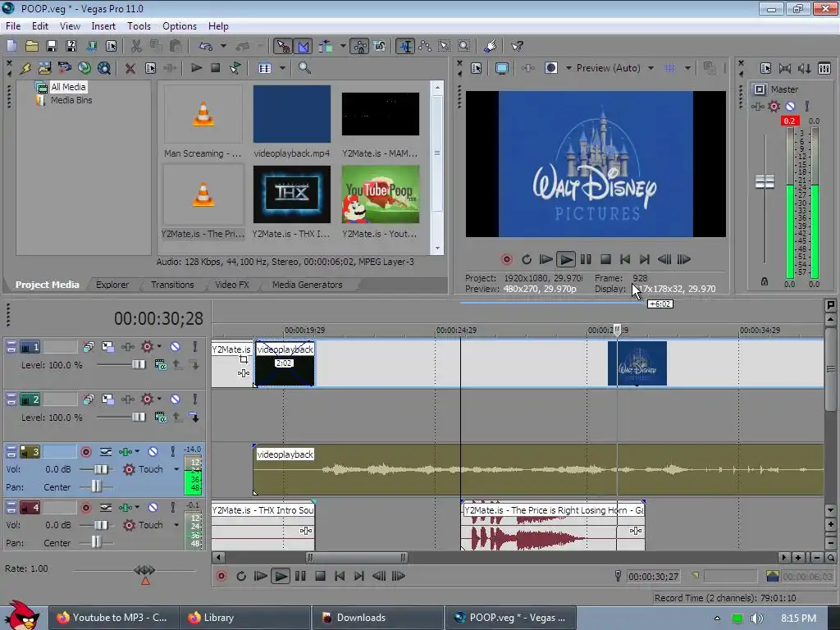Open Library taskbar button
This screenshot has width=840, height=630.
coord(244,618)
